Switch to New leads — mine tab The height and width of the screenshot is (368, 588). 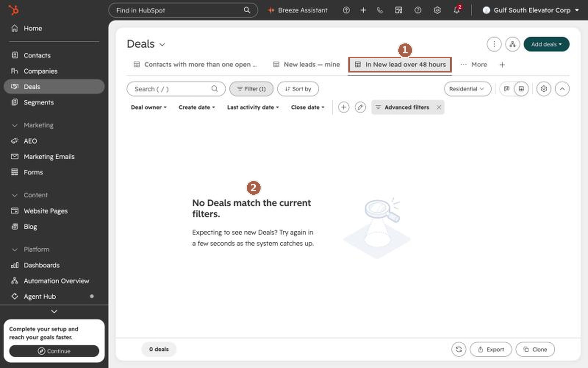tap(306, 65)
